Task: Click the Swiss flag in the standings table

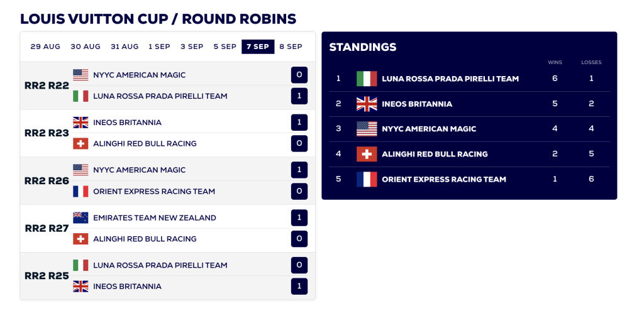Action: click(x=367, y=154)
